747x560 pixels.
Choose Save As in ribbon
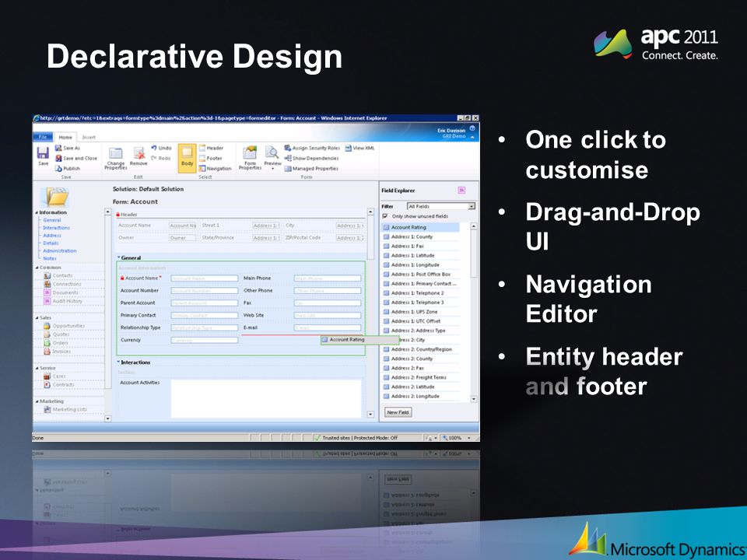(67, 148)
